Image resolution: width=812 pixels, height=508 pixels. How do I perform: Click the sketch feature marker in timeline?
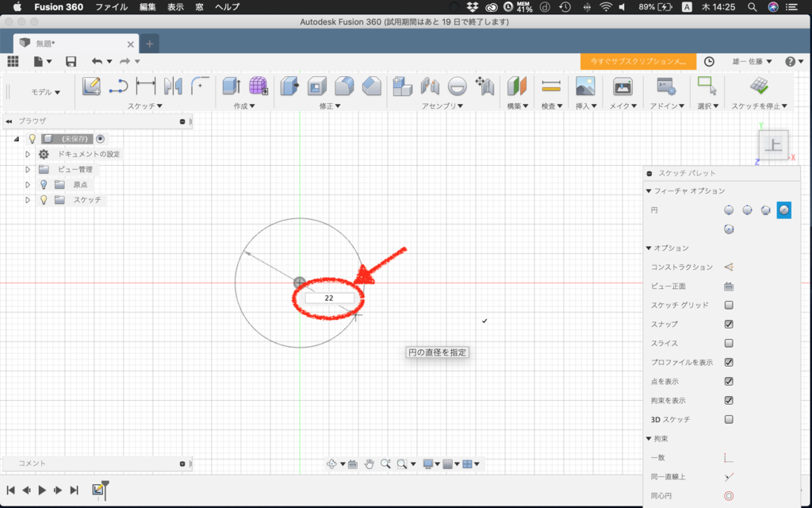tap(98, 489)
